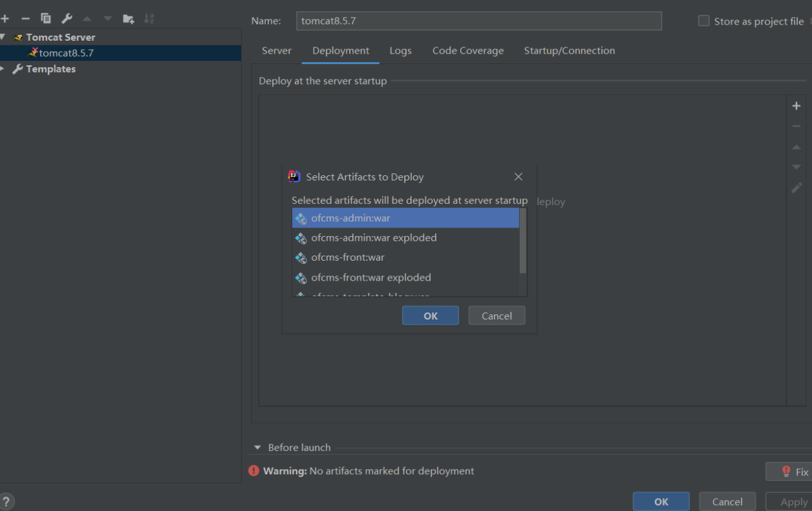Add a deployment artifact with the side plus icon
The width and height of the screenshot is (812, 511).
click(796, 106)
